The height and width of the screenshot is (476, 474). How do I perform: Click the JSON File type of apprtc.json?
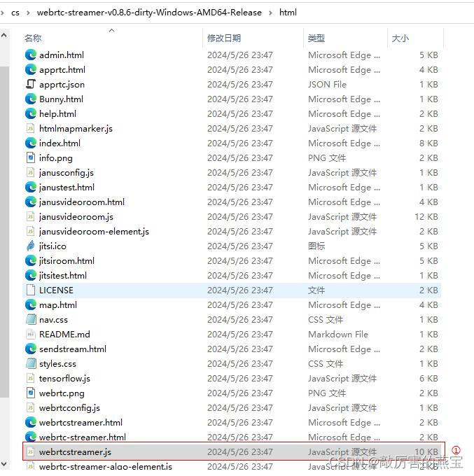pyautogui.click(x=327, y=85)
